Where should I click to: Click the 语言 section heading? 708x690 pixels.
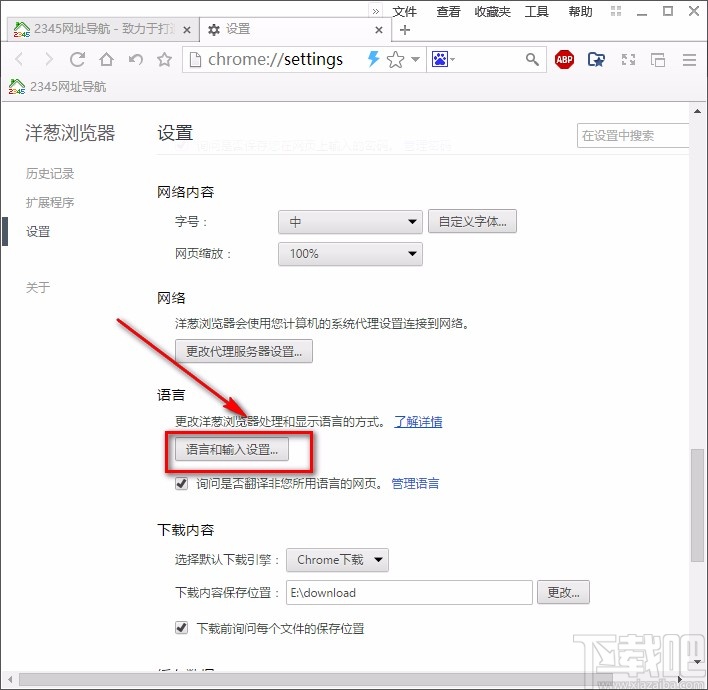(171, 395)
